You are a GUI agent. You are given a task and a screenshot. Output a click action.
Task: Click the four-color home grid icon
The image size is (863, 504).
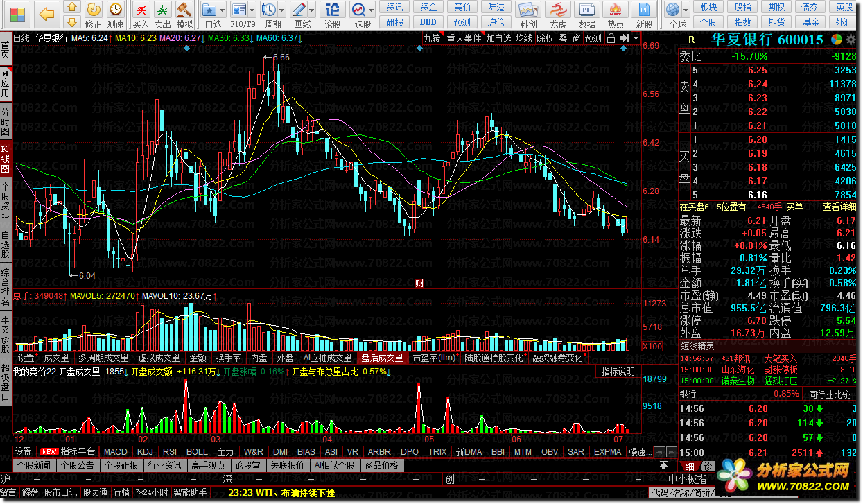[x=17, y=14]
